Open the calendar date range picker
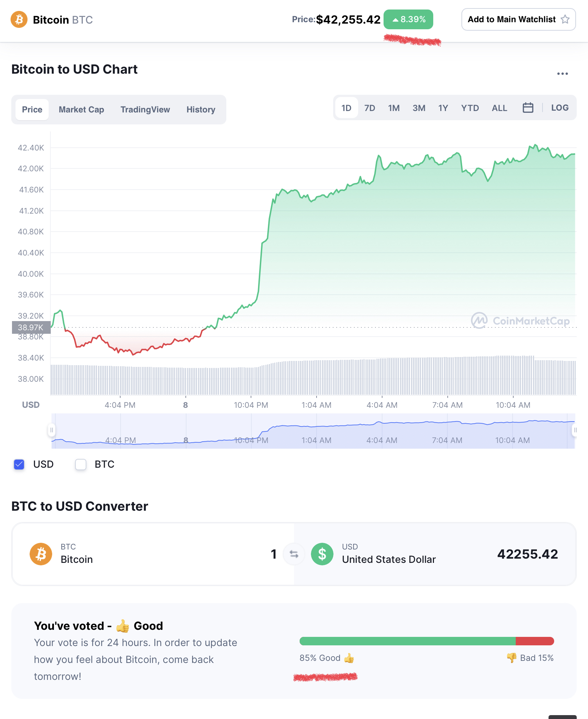The height and width of the screenshot is (719, 588). [528, 108]
